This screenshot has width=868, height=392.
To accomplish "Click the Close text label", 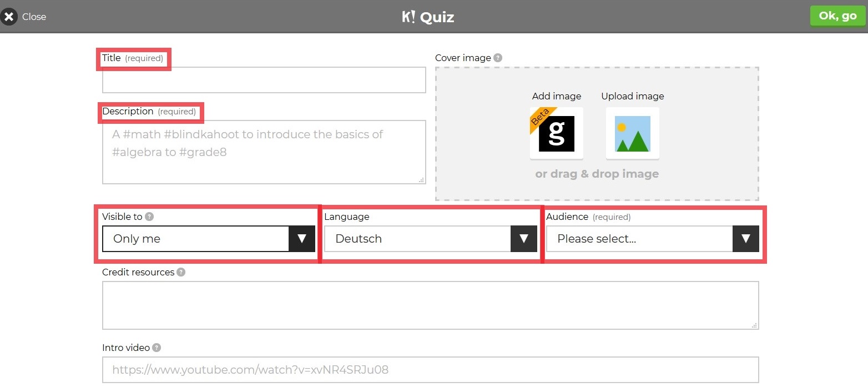I will 34,17.
